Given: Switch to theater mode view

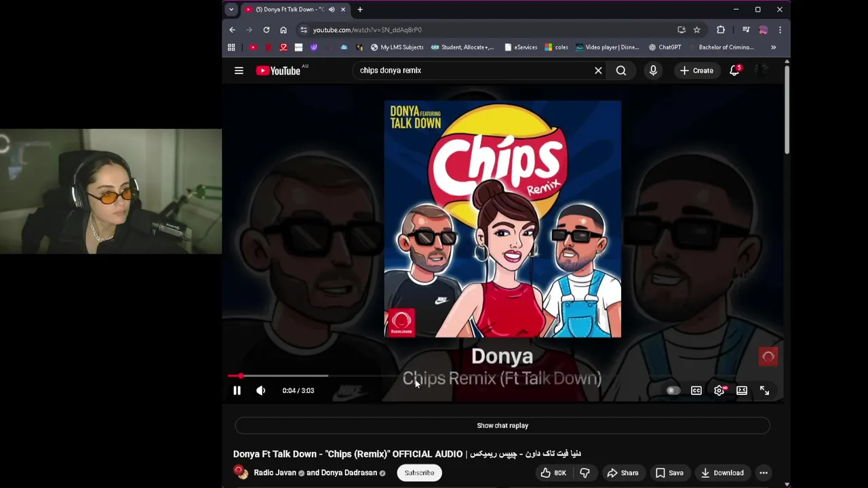Looking at the screenshot, I should [742, 390].
